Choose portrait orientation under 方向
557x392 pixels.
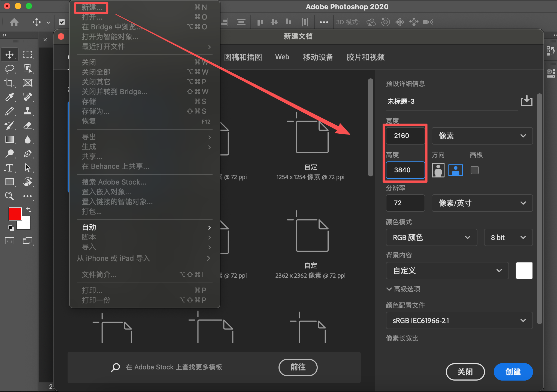pos(438,170)
